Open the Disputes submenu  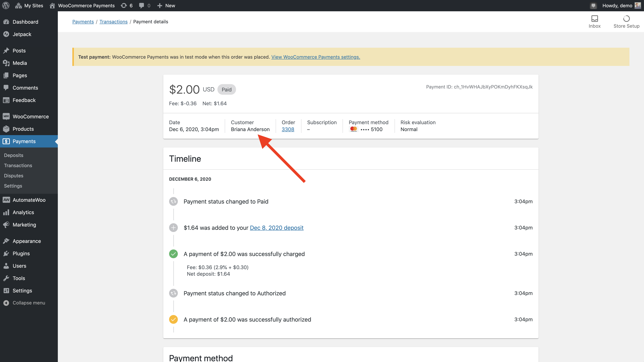coord(13,176)
